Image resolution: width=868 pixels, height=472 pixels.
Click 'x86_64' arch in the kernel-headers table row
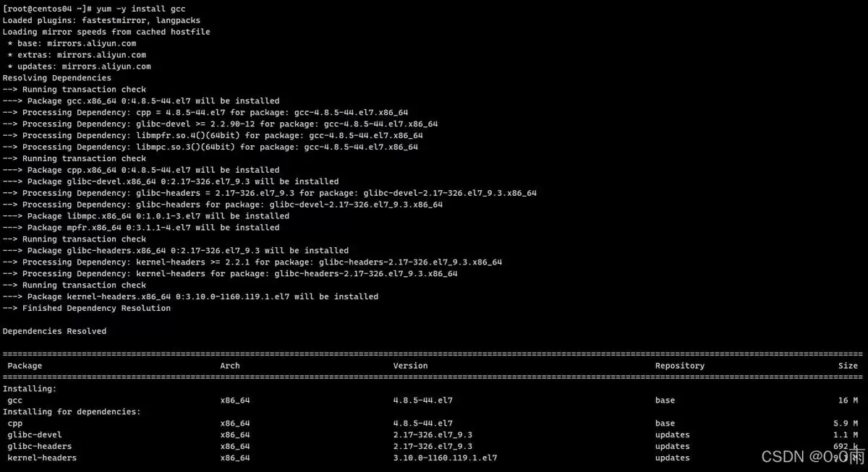(235, 459)
